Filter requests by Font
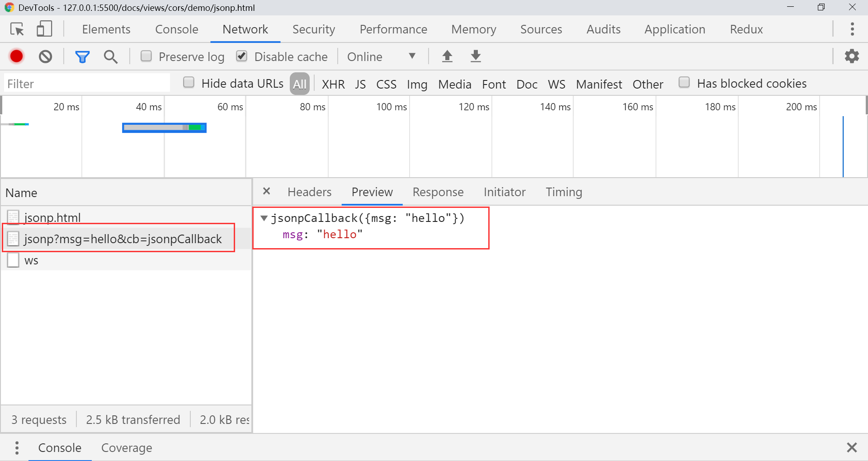868x461 pixels. coord(494,85)
